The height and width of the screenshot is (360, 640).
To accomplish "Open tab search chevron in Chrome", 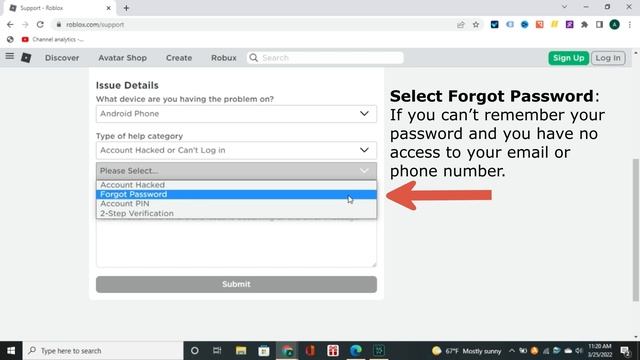I will pos(564,7).
